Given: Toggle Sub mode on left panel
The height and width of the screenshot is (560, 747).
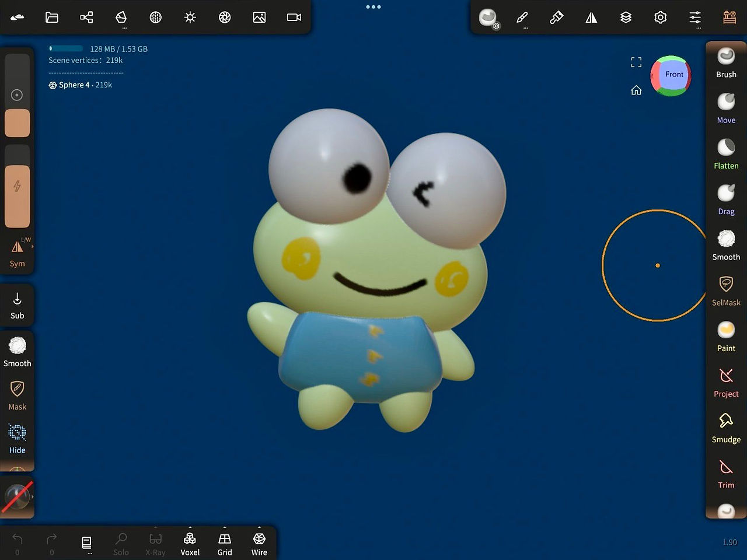Looking at the screenshot, I should coord(18,306).
